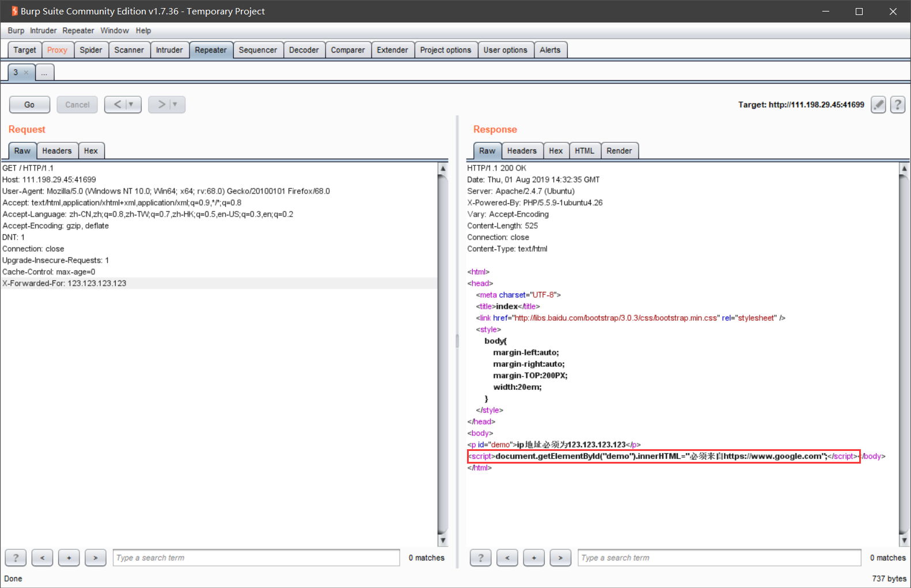The height and width of the screenshot is (588, 911).
Task: Select the Repeater tool tab
Action: coord(211,50)
